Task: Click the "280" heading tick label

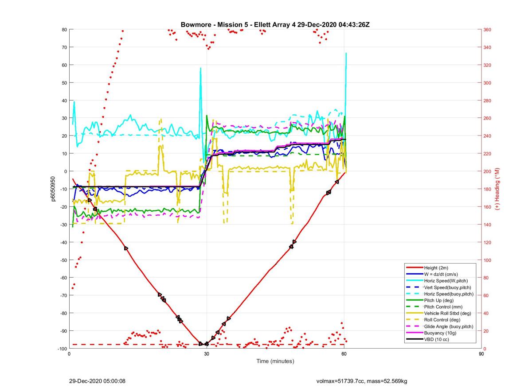Action: 488,101
